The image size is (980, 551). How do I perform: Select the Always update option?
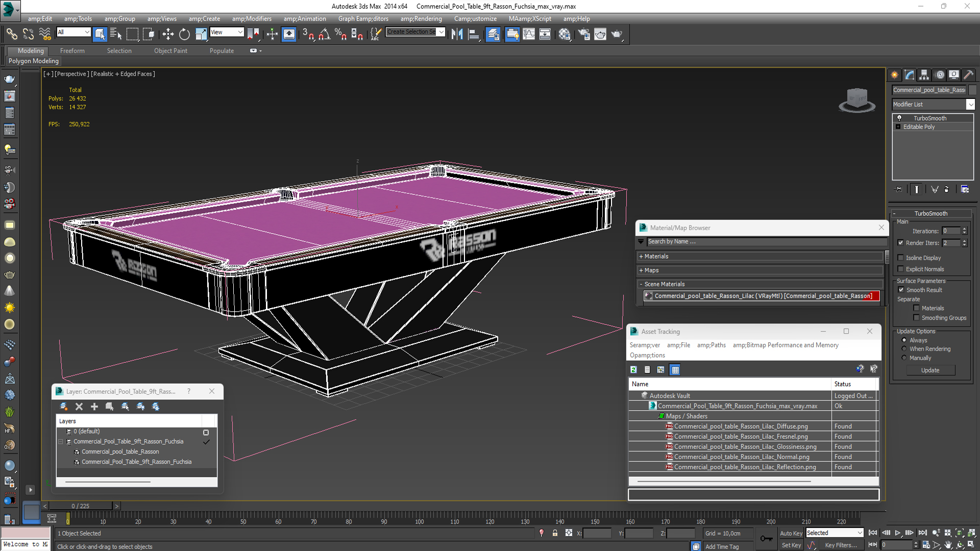(904, 340)
